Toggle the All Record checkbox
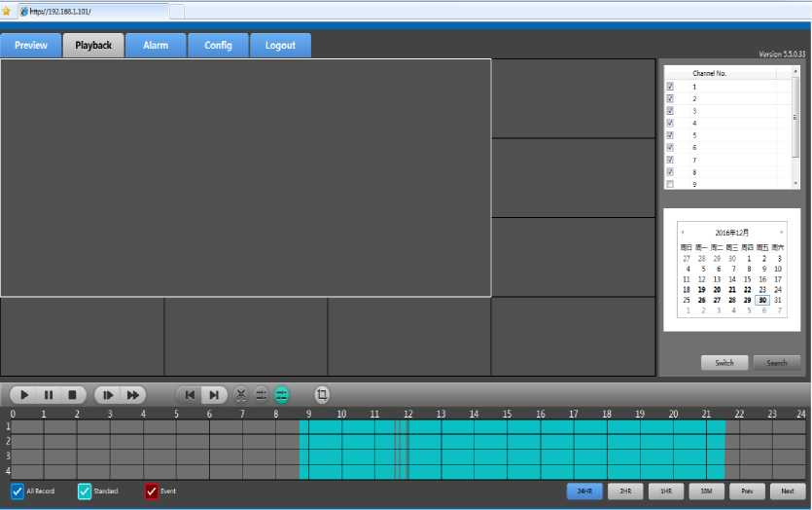This screenshot has width=812, height=510. pyautogui.click(x=18, y=492)
